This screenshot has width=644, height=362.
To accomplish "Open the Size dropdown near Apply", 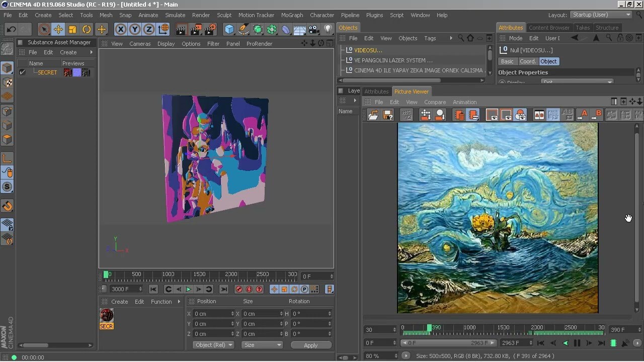I will [262, 345].
